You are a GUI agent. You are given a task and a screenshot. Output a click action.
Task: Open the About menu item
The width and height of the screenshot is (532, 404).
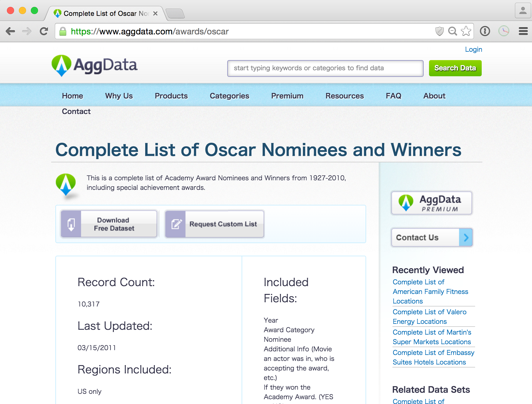pyautogui.click(x=434, y=96)
